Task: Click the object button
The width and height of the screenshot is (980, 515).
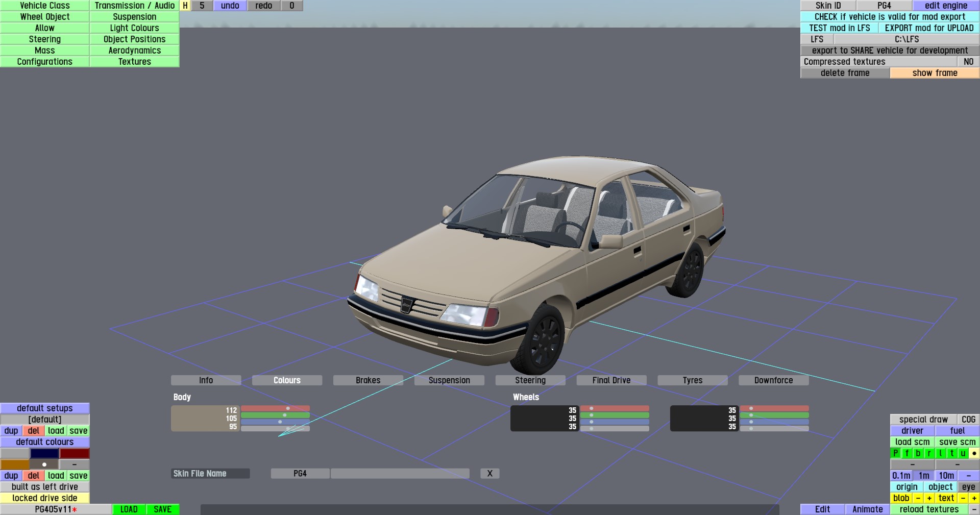Action: click(x=940, y=487)
